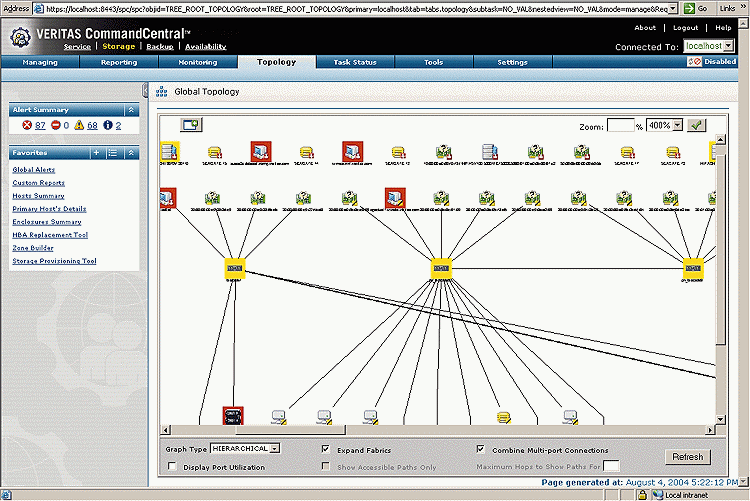Image resolution: width=750 pixels, height=501 pixels.
Task: Click the About link
Action: click(645, 28)
